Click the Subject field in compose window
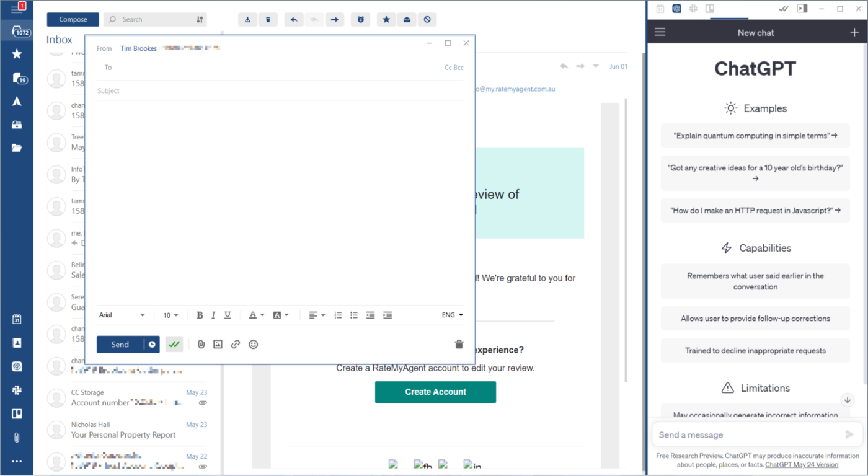 (280, 91)
